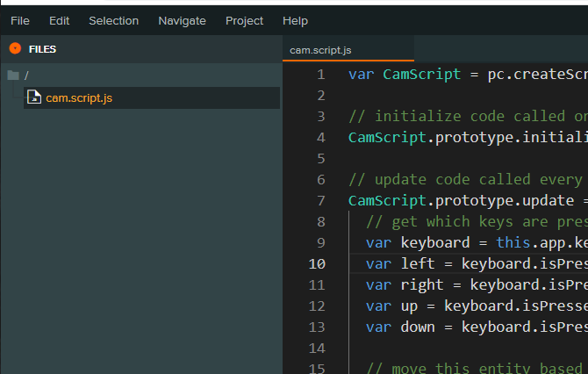
Task: Open the File menu
Action: point(20,20)
